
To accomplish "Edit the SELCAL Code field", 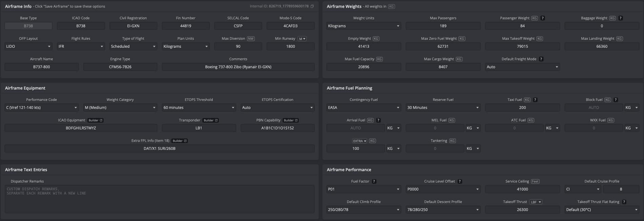I will [x=238, y=26].
